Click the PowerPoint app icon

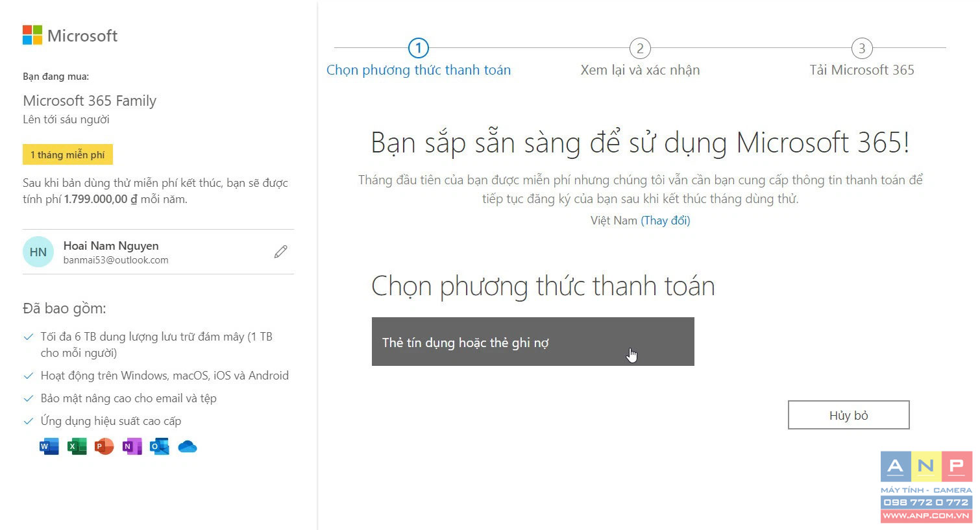pyautogui.click(x=104, y=446)
